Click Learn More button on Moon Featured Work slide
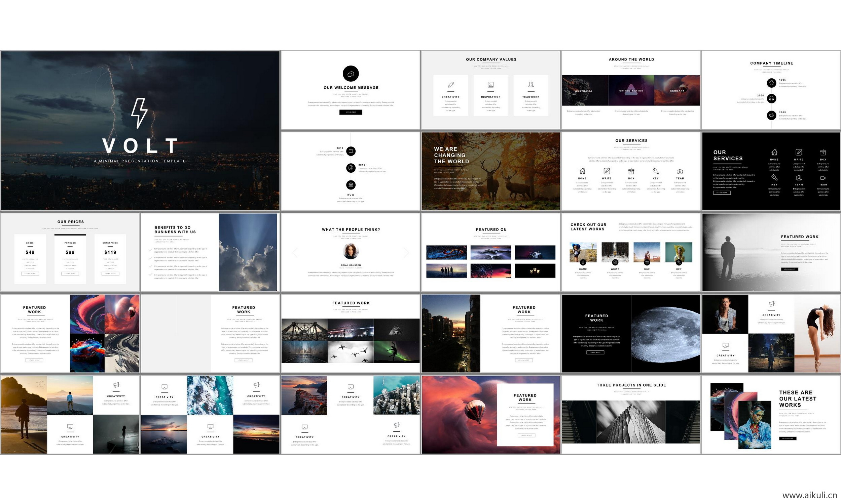The height and width of the screenshot is (504, 841). (x=595, y=352)
